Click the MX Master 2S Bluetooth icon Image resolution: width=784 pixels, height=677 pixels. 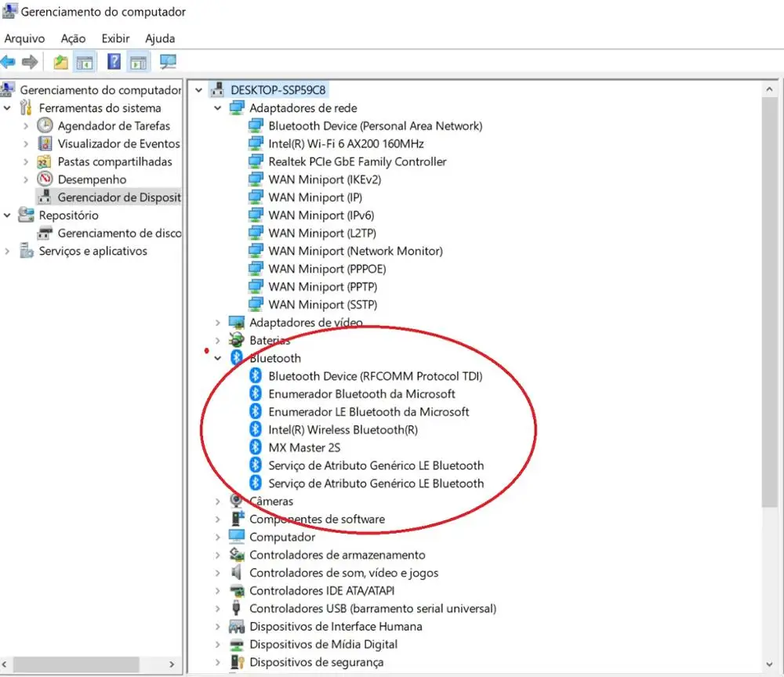point(256,447)
